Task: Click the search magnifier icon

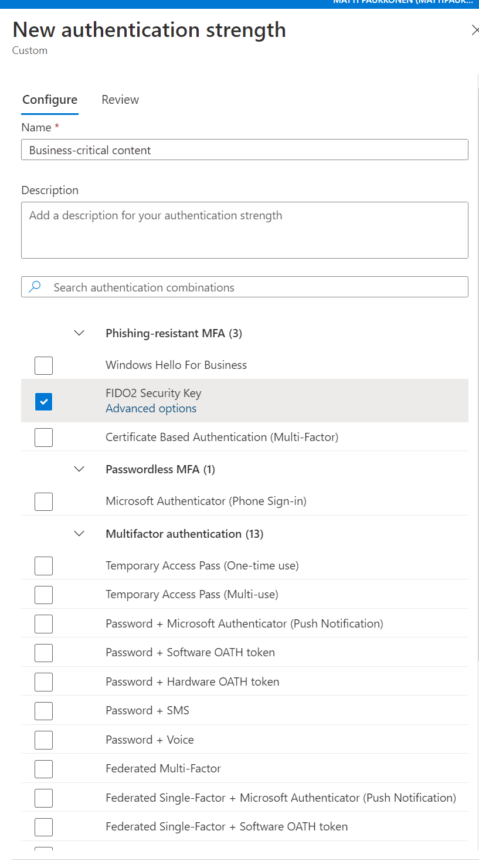Action: click(x=35, y=287)
